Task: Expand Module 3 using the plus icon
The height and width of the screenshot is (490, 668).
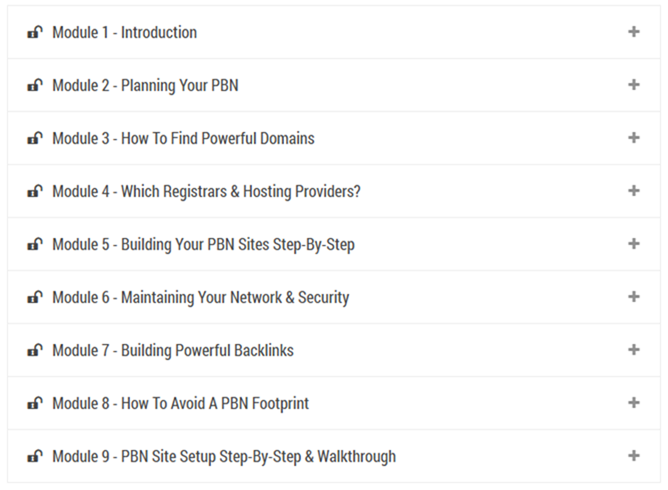Action: tap(633, 138)
